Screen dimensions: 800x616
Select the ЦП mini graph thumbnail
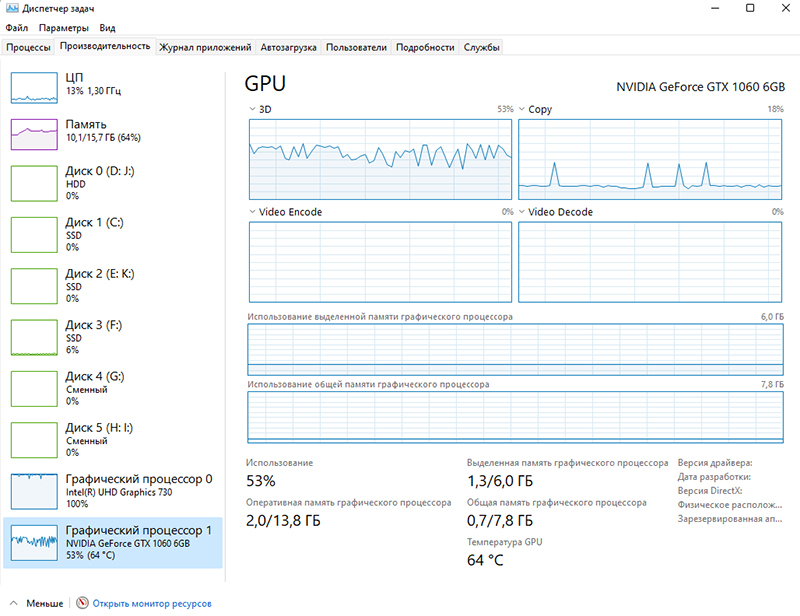[34, 88]
